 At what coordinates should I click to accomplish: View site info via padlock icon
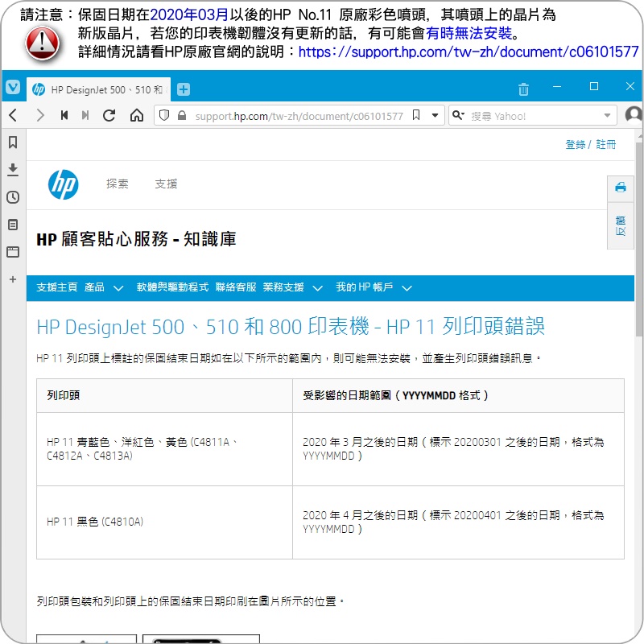[x=182, y=115]
